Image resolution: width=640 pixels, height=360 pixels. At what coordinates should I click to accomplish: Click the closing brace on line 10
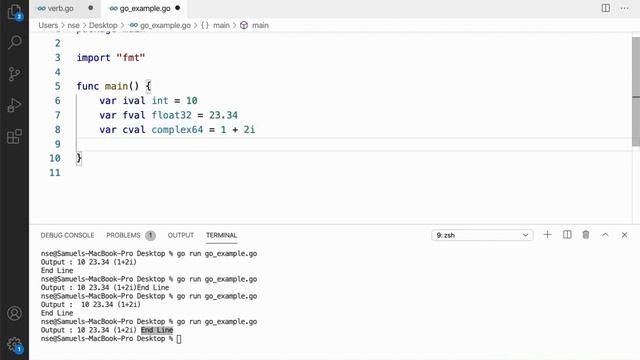(x=79, y=158)
